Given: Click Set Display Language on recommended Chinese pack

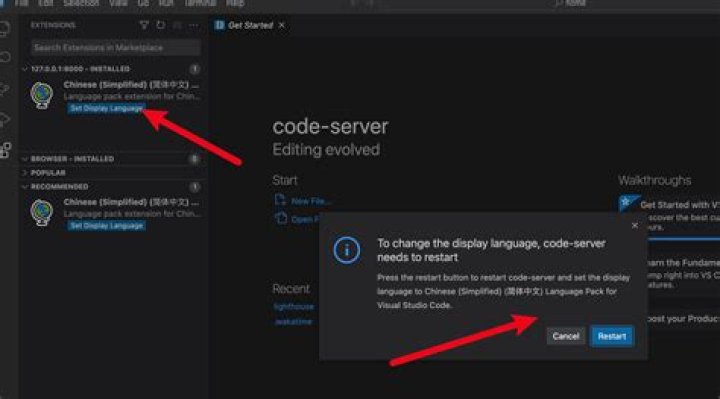Looking at the screenshot, I should pos(107,225).
